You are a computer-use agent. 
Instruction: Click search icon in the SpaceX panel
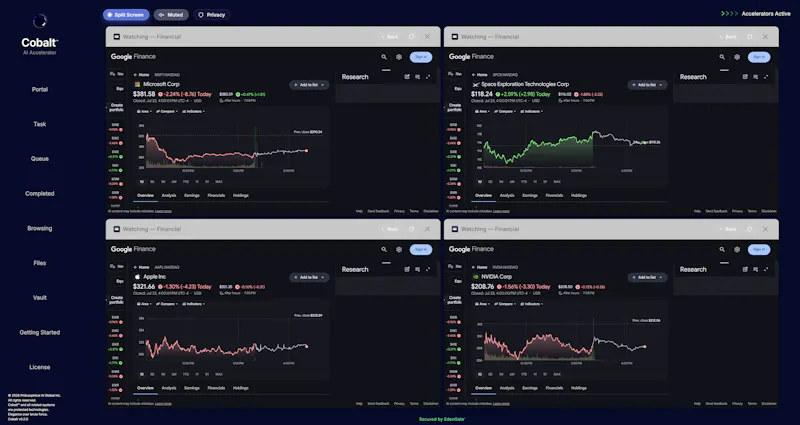(722, 57)
